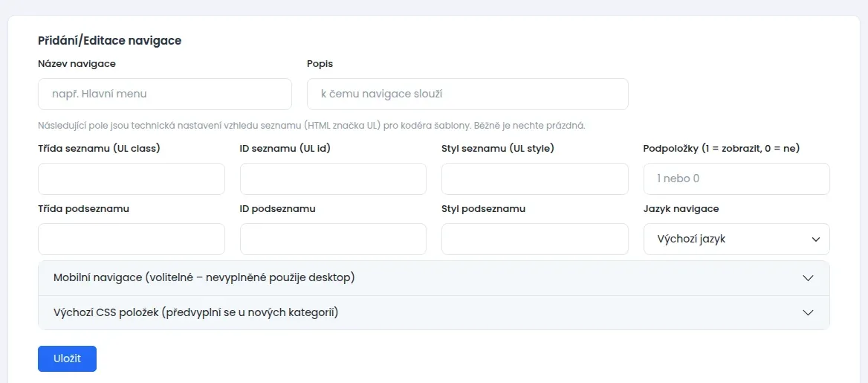Expand the Výchozí CSS položek section
This screenshot has width=868, height=383.
(x=433, y=312)
